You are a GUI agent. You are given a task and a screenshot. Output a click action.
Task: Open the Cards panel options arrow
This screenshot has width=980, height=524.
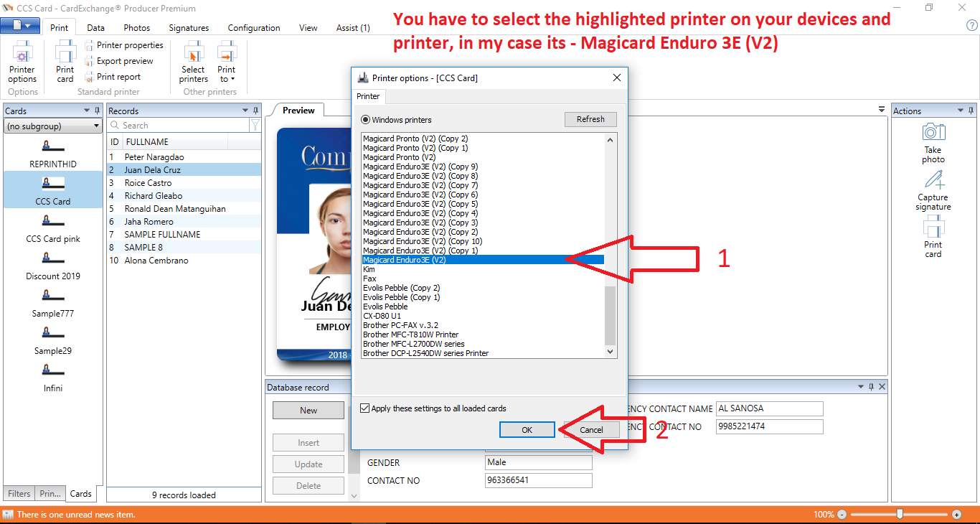87,111
